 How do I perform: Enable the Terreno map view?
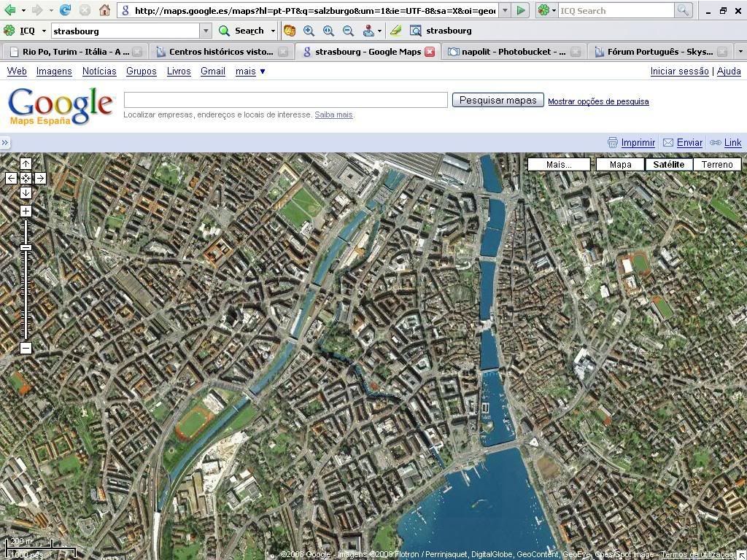pos(716,164)
